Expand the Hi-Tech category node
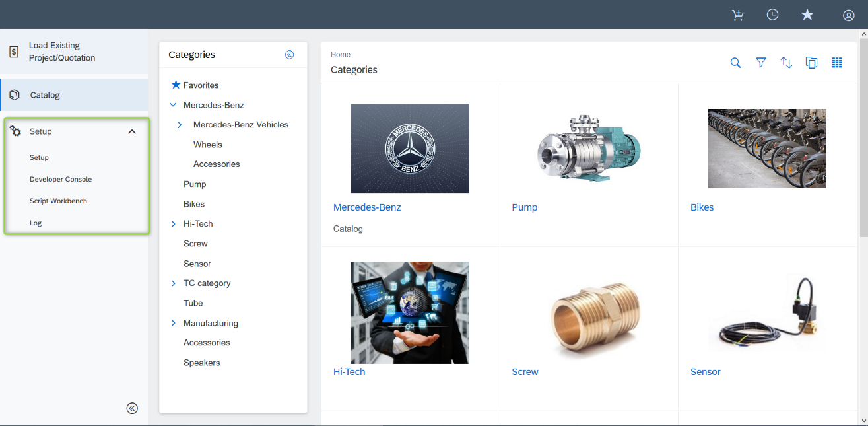The width and height of the screenshot is (868, 426). [x=174, y=224]
